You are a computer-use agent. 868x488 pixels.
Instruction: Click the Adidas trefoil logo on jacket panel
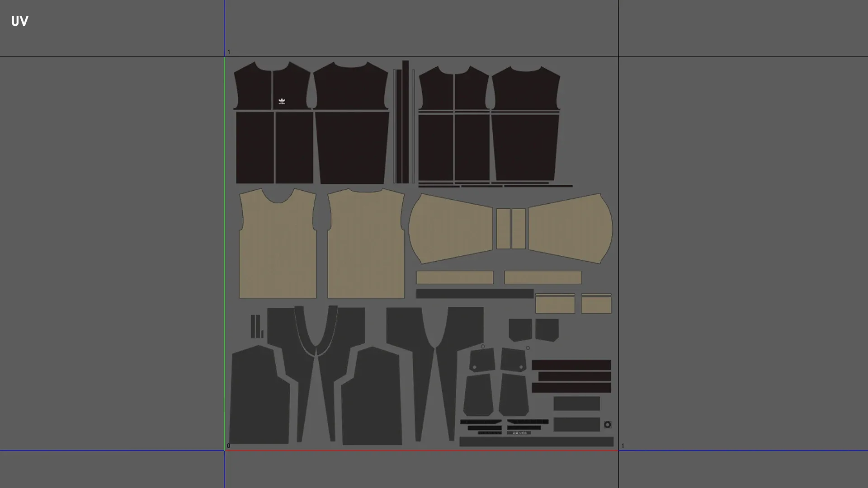tap(282, 101)
